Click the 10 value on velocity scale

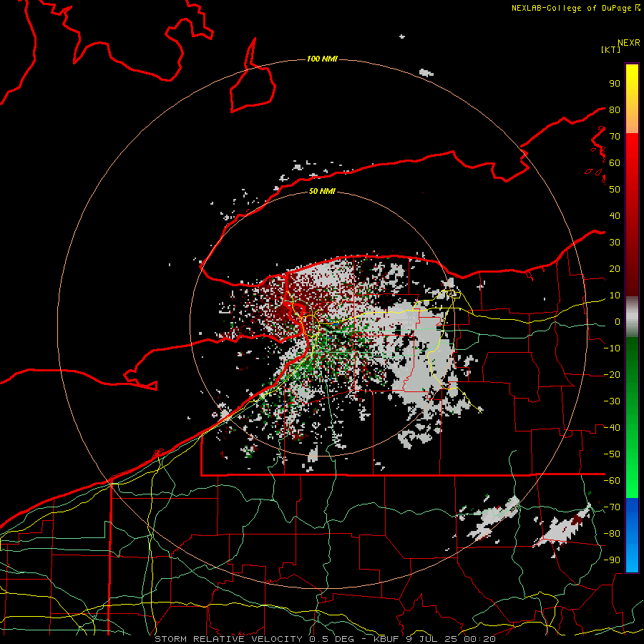coord(615,296)
